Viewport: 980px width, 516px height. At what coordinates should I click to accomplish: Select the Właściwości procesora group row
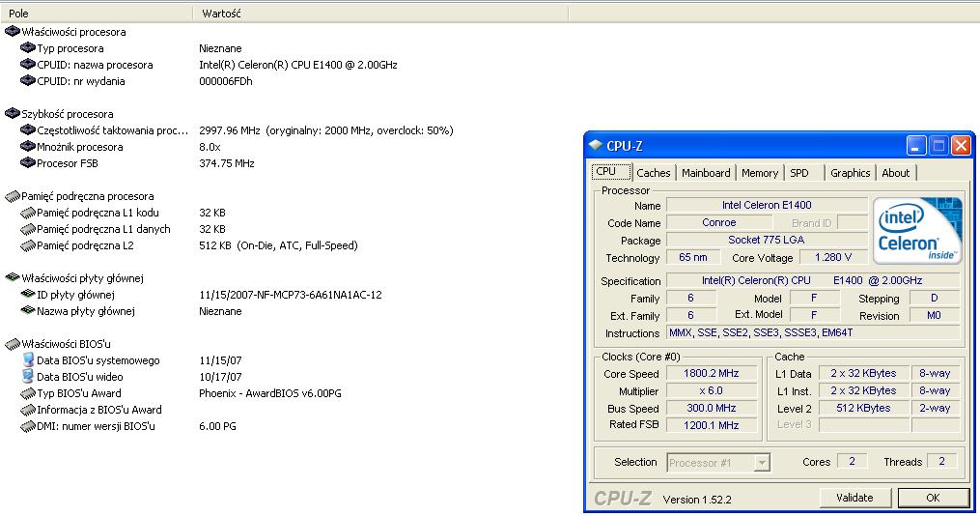[73, 32]
